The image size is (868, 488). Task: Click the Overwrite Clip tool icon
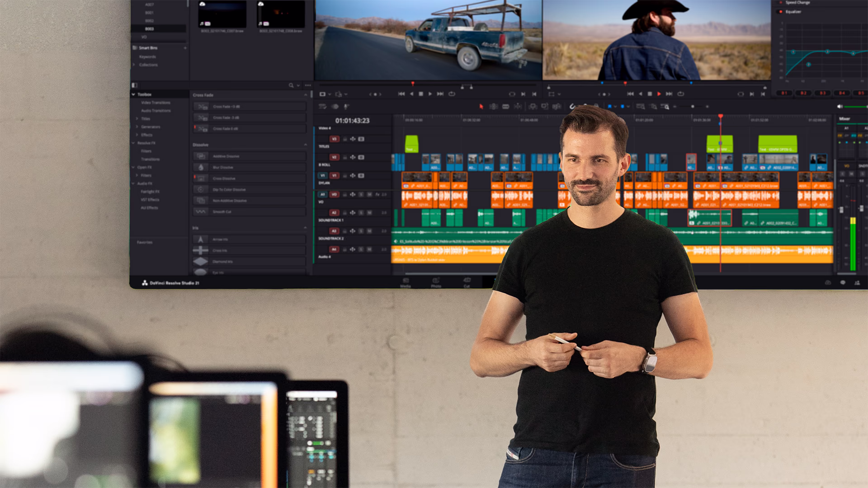click(x=545, y=107)
